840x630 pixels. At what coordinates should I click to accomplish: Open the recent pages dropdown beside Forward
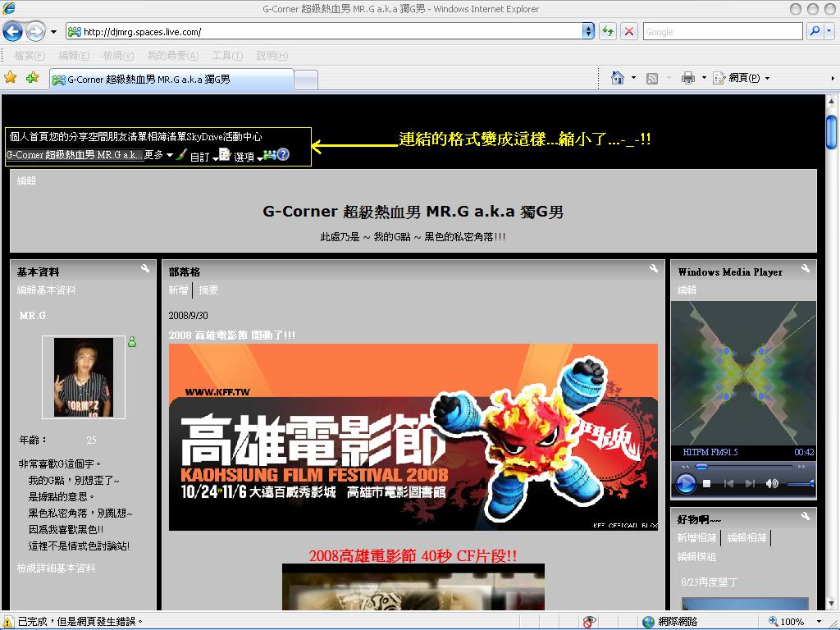(53, 32)
